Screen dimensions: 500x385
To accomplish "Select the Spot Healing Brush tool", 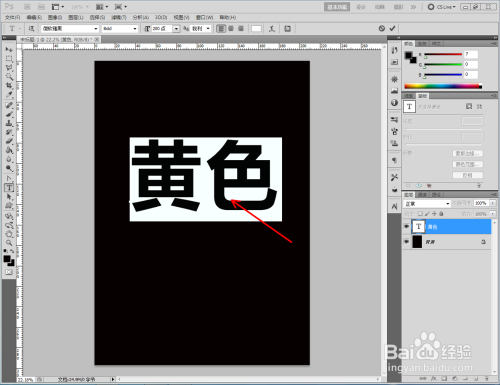I will point(9,105).
